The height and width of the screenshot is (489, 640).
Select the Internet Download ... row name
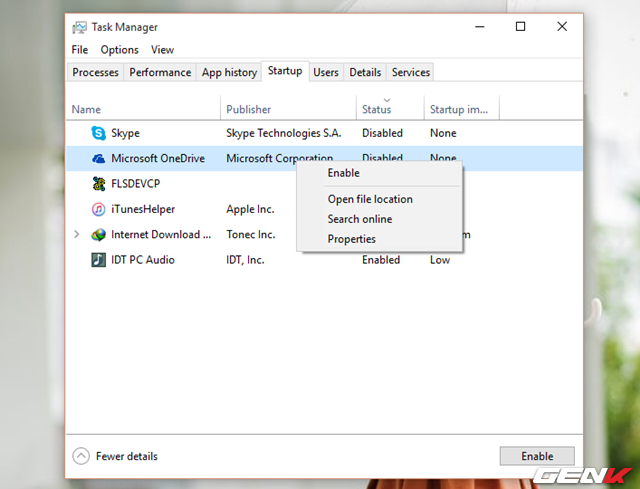tap(161, 235)
